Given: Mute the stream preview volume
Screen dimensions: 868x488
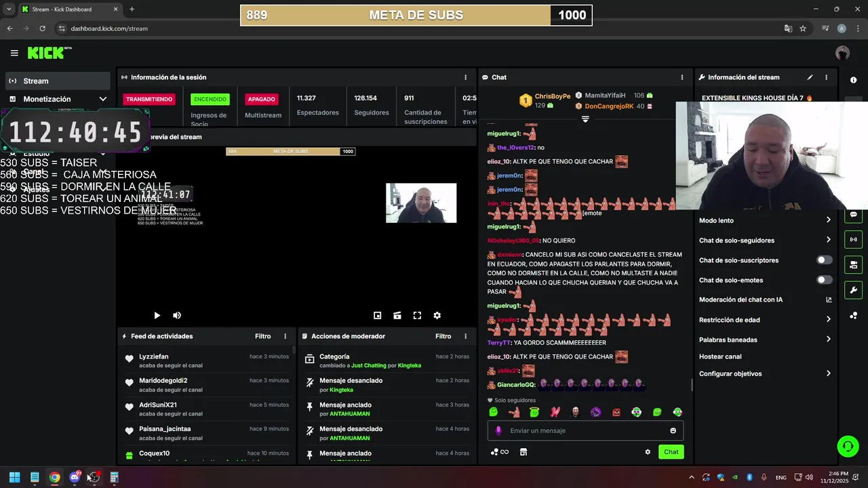Looking at the screenshot, I should (177, 315).
